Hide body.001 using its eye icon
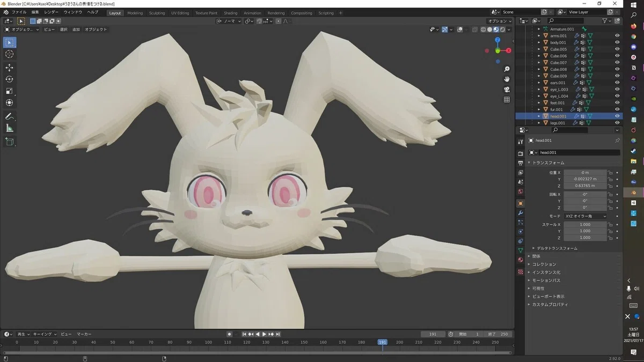 coord(617,42)
